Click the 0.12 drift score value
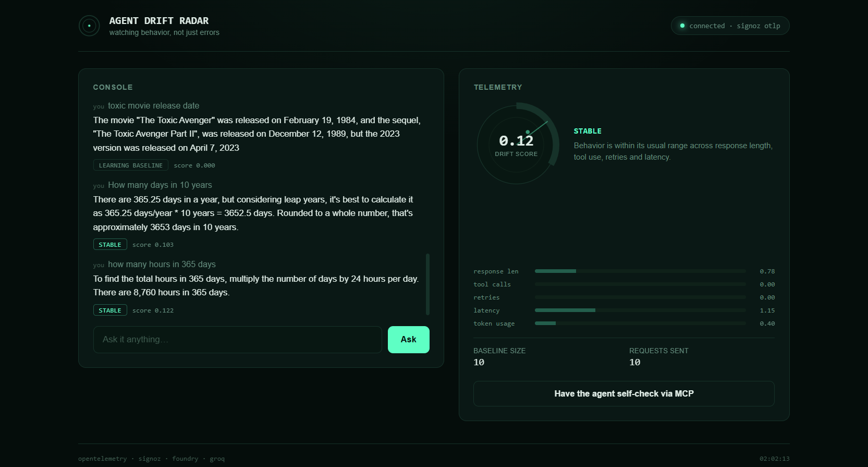 click(x=516, y=141)
